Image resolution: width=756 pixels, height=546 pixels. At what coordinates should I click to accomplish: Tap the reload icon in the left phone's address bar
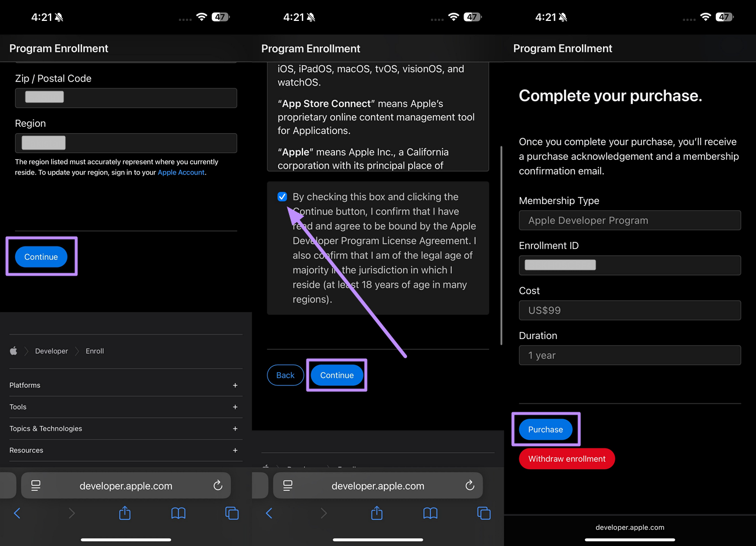click(218, 486)
